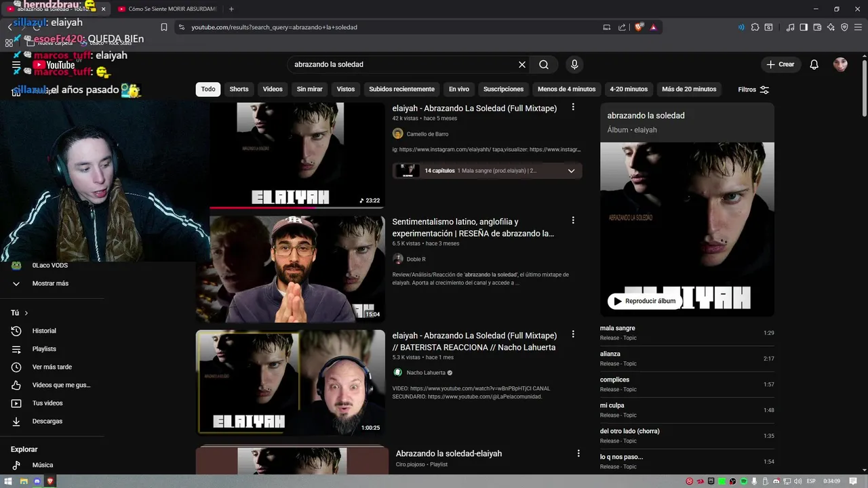The height and width of the screenshot is (488, 868).
Task: Select the Vistos filter chip
Action: click(346, 89)
